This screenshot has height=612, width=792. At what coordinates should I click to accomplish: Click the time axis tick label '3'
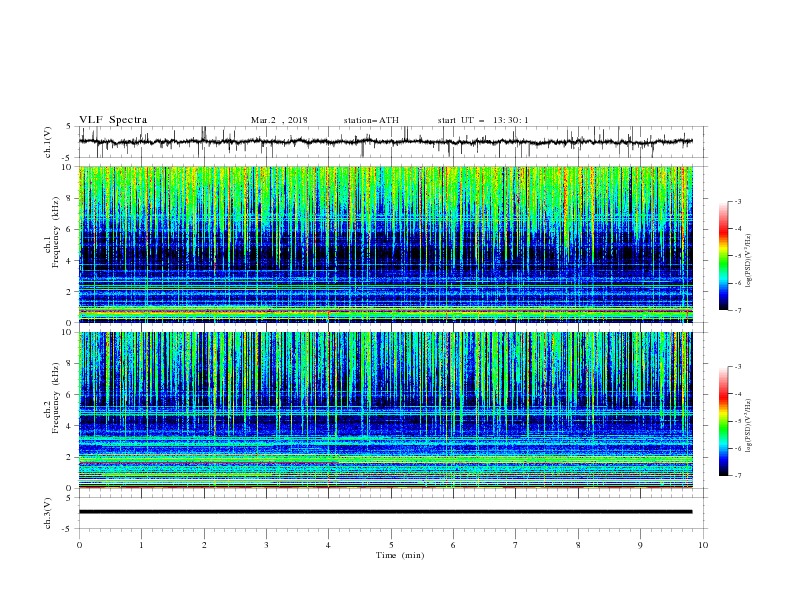266,545
